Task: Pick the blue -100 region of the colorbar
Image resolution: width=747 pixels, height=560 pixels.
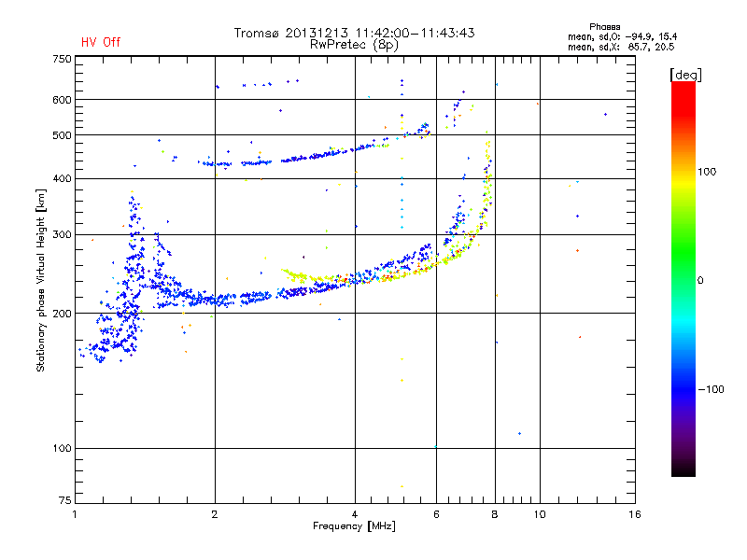Action: click(x=684, y=388)
